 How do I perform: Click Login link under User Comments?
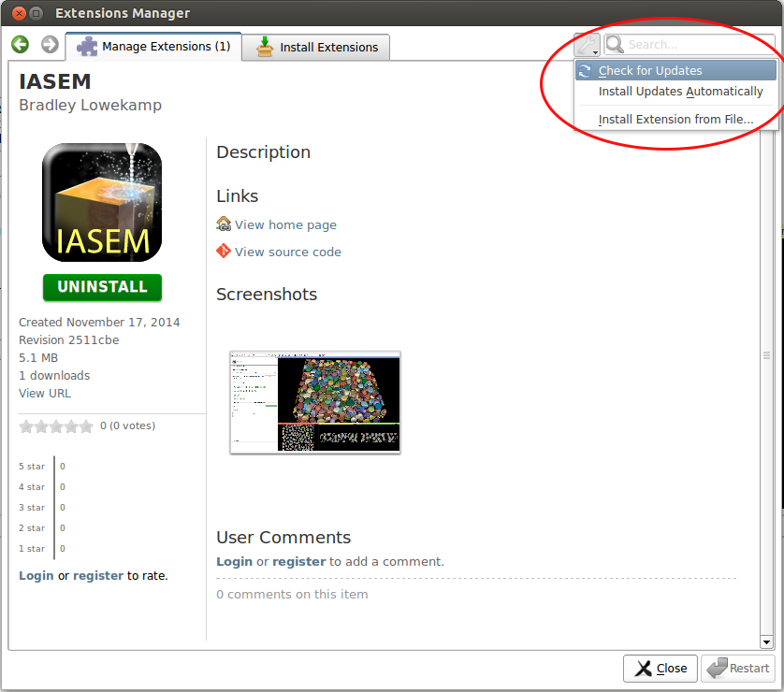[x=234, y=561]
